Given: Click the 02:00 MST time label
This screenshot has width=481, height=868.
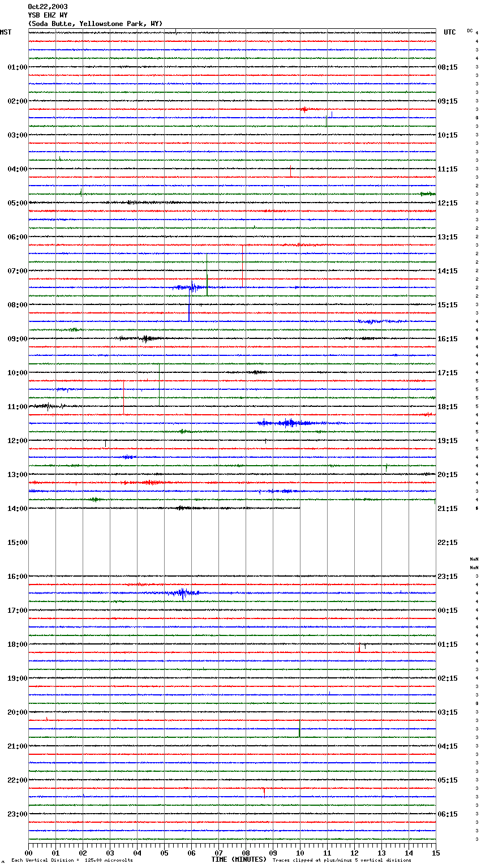Looking at the screenshot, I should [x=18, y=101].
